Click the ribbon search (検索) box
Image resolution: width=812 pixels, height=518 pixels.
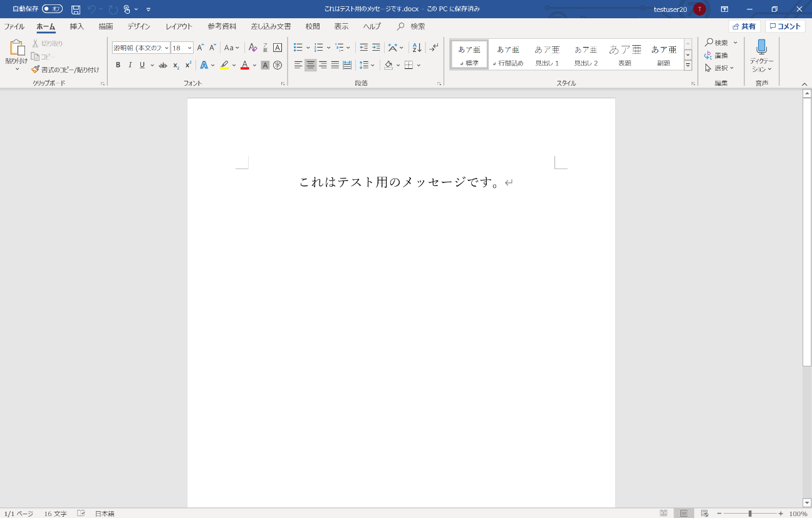pos(411,26)
